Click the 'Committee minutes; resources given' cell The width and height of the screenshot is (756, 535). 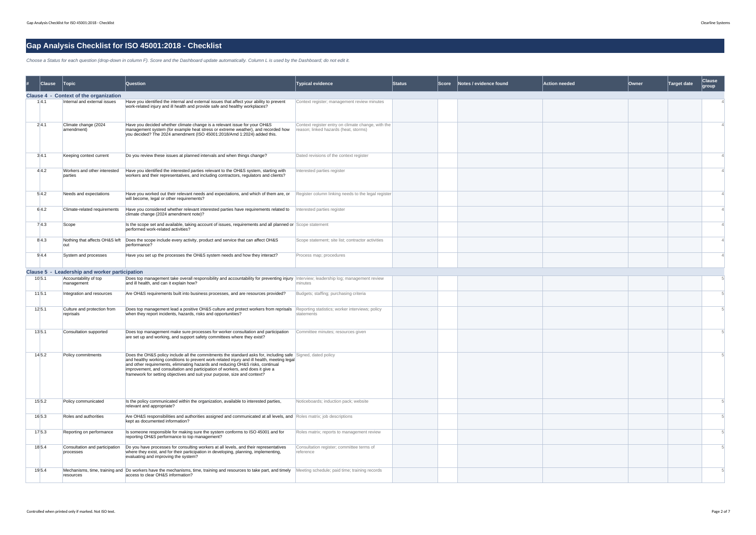pyautogui.click(x=344, y=341)
